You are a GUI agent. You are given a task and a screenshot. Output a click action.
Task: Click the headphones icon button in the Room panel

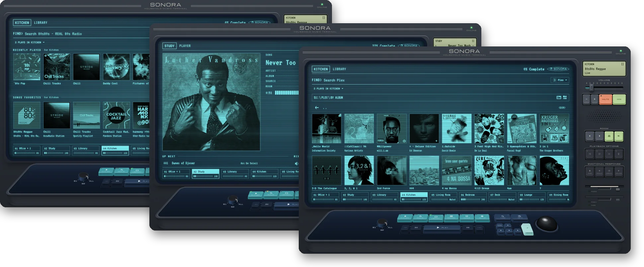(609, 136)
